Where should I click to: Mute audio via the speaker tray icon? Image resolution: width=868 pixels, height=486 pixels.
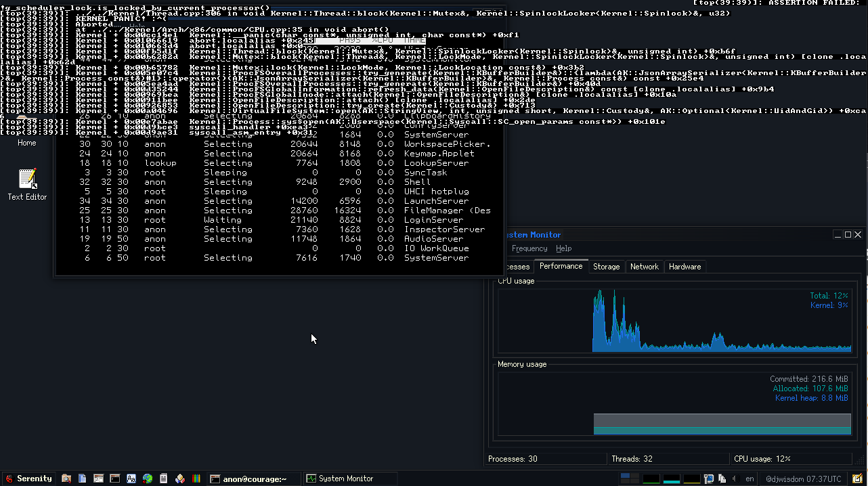pos(735,479)
